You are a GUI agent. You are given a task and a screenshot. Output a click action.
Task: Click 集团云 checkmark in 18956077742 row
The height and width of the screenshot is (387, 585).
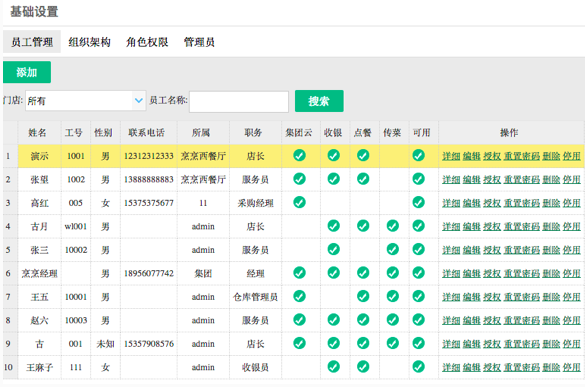tap(299, 273)
